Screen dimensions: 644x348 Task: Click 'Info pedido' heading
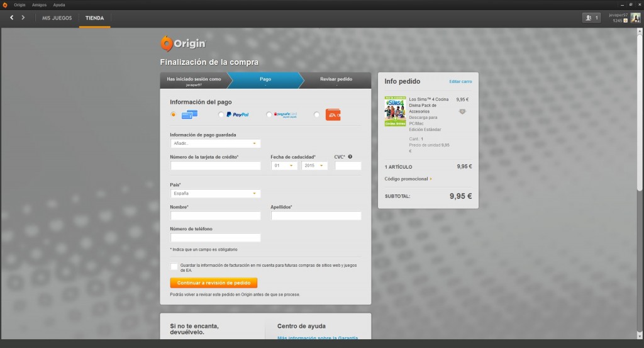point(402,81)
